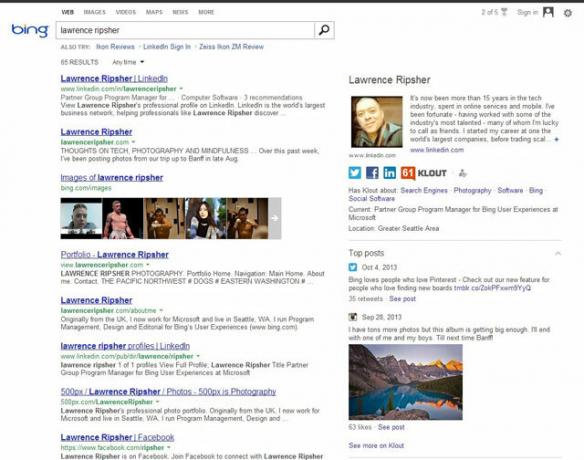Open the LinkedIn profile icon
Screen dimensions: 584x460
pos(389,173)
